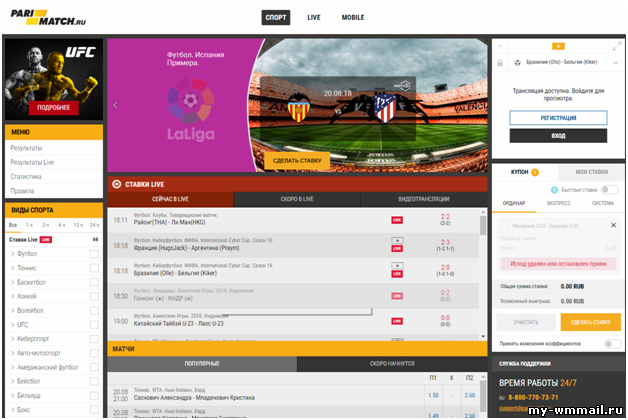Click the Вход login button

[558, 136]
